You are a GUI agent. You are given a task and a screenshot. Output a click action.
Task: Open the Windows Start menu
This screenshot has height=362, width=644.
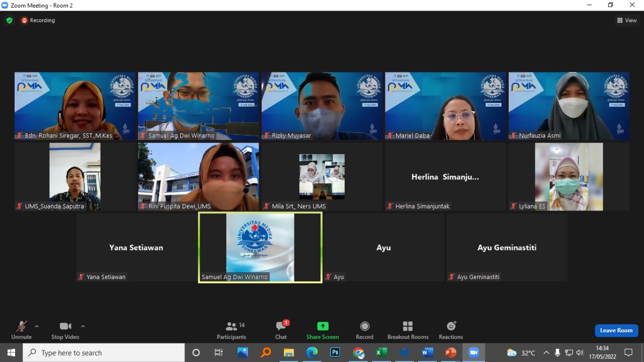tap(11, 352)
